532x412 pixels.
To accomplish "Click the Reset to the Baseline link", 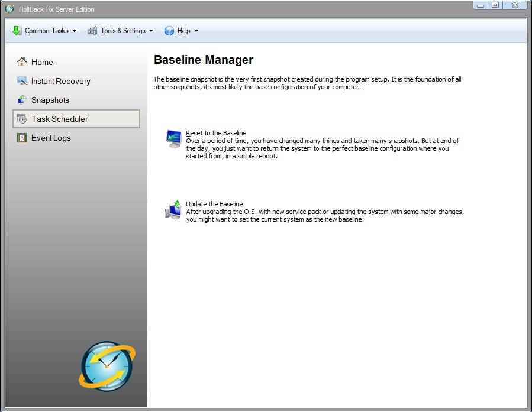I will 216,133.
